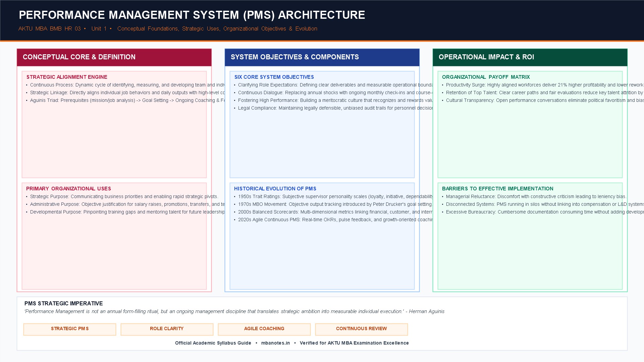
Task: Click the 'Continuous Process' bullet line
Action: coord(125,85)
